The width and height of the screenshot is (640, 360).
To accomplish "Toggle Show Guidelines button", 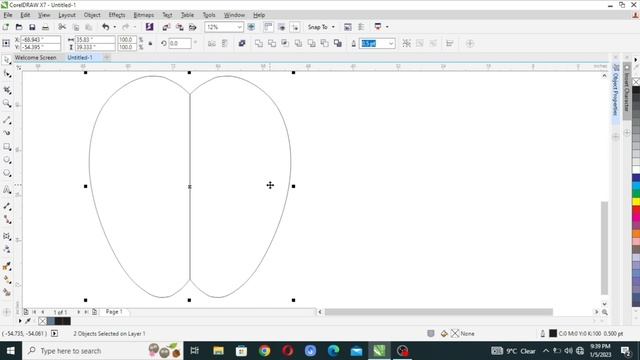I will click(295, 27).
